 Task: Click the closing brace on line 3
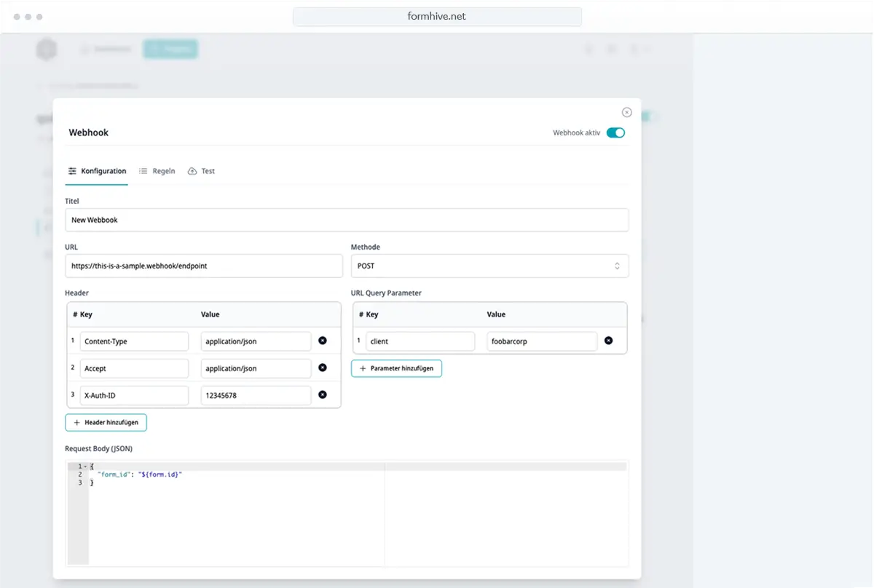[92, 482]
